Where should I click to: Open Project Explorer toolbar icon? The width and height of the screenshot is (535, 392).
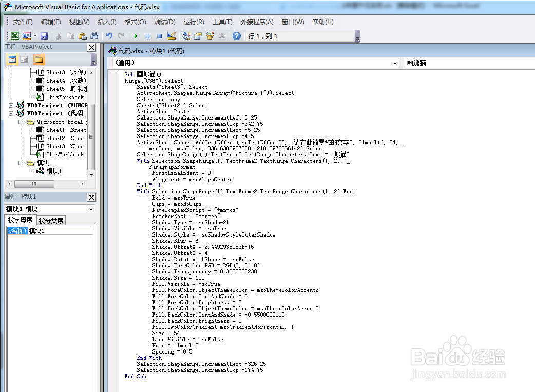186,36
